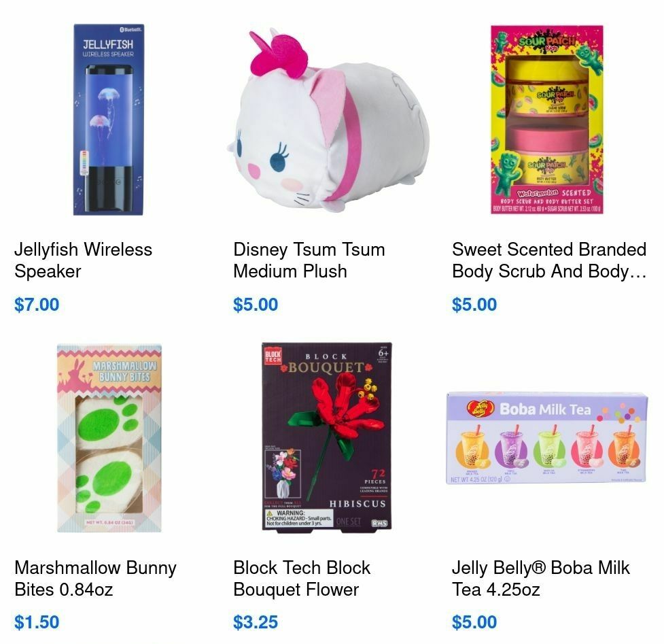Click Jelly Belly Boba Milk Tea 4.25oz title
The height and width of the screenshot is (644, 664).
[x=541, y=578]
